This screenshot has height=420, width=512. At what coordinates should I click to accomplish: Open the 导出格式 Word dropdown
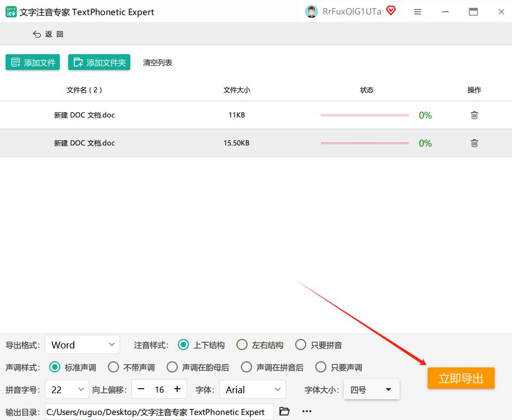(x=82, y=345)
